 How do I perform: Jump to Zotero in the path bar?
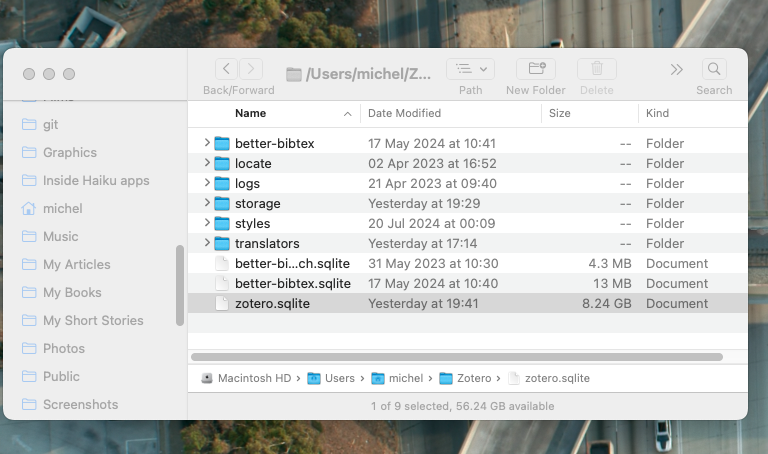point(474,378)
